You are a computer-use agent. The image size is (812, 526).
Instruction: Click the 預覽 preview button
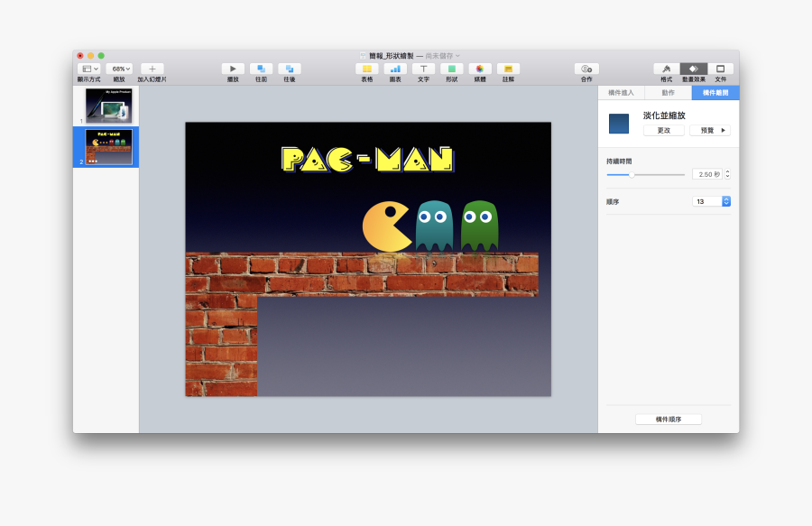tap(709, 129)
